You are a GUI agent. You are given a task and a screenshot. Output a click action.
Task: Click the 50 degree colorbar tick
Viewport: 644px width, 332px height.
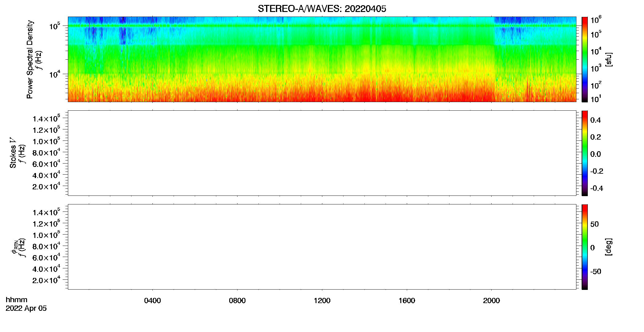(595, 224)
